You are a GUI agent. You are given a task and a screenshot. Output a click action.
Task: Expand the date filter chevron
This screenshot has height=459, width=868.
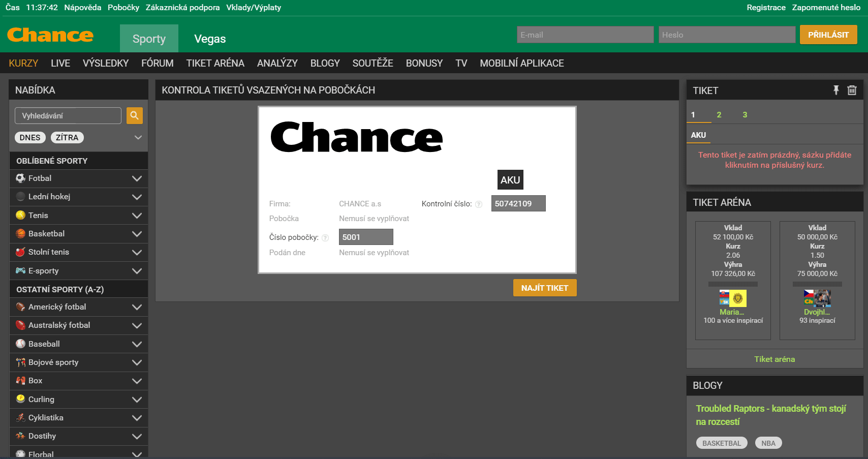click(x=138, y=138)
